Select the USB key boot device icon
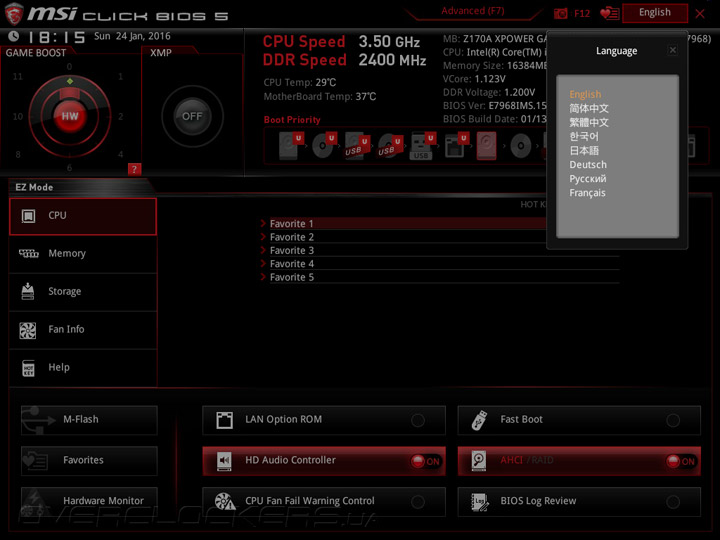 422,146
